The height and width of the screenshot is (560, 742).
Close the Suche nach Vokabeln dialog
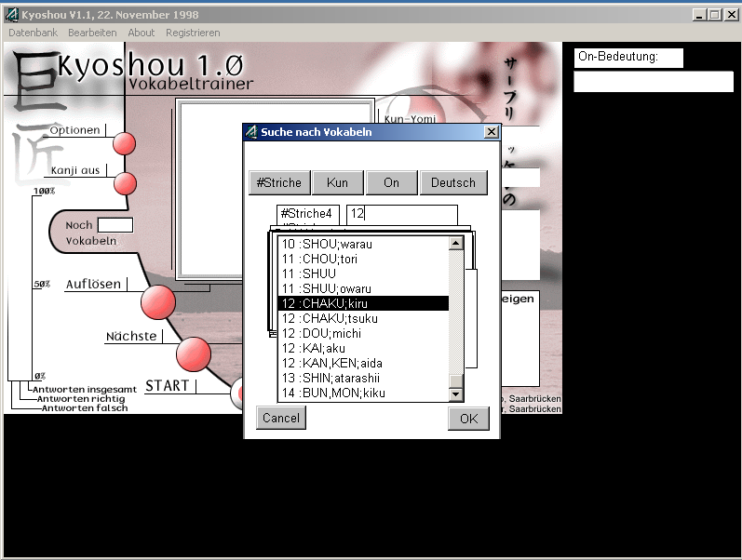pyautogui.click(x=491, y=132)
